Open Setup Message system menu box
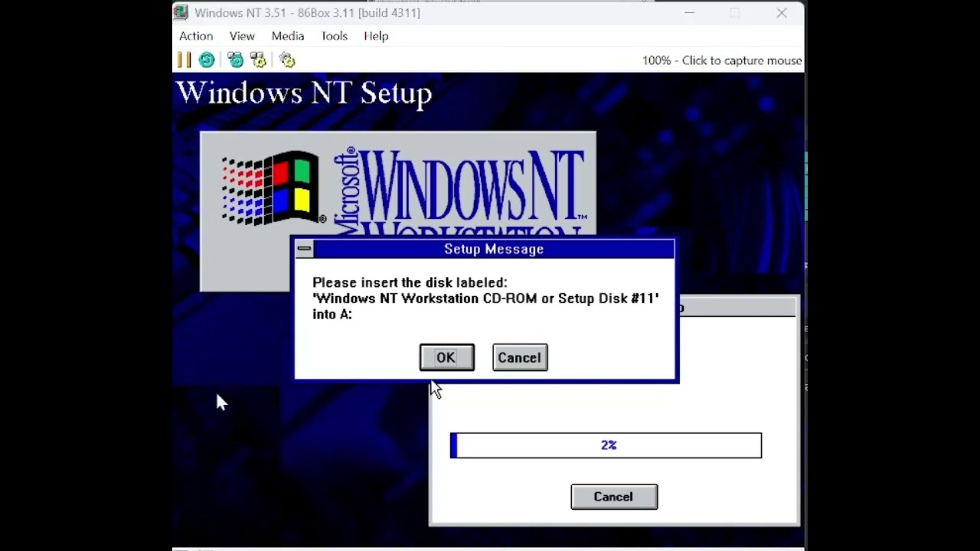Screen dimensions: 980x551 [x=304, y=249]
